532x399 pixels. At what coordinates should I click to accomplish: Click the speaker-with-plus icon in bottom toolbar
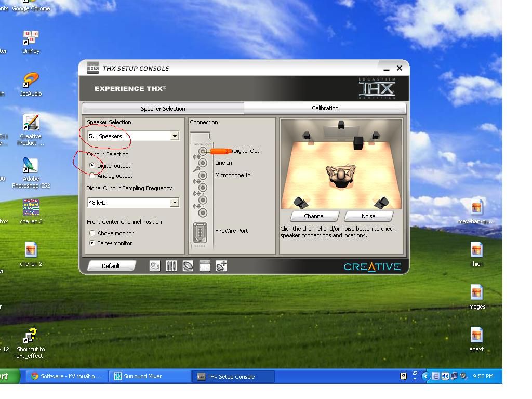(221, 266)
